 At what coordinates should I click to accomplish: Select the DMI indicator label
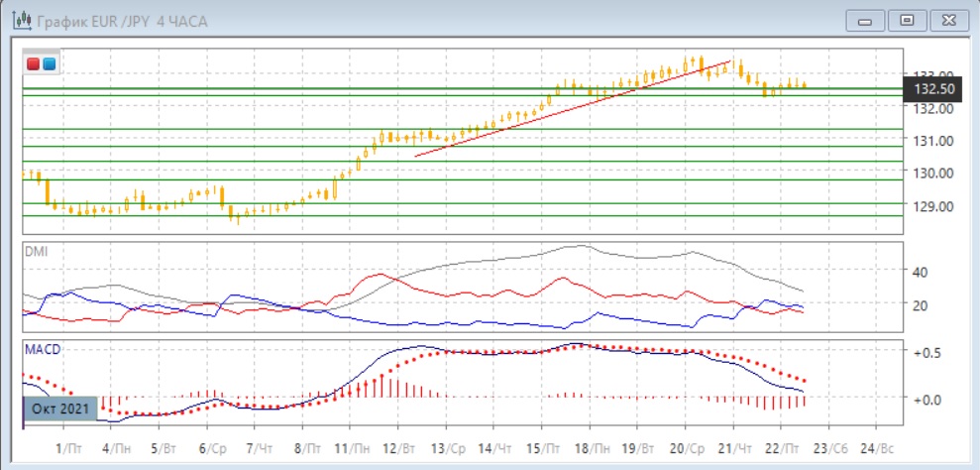click(x=36, y=252)
